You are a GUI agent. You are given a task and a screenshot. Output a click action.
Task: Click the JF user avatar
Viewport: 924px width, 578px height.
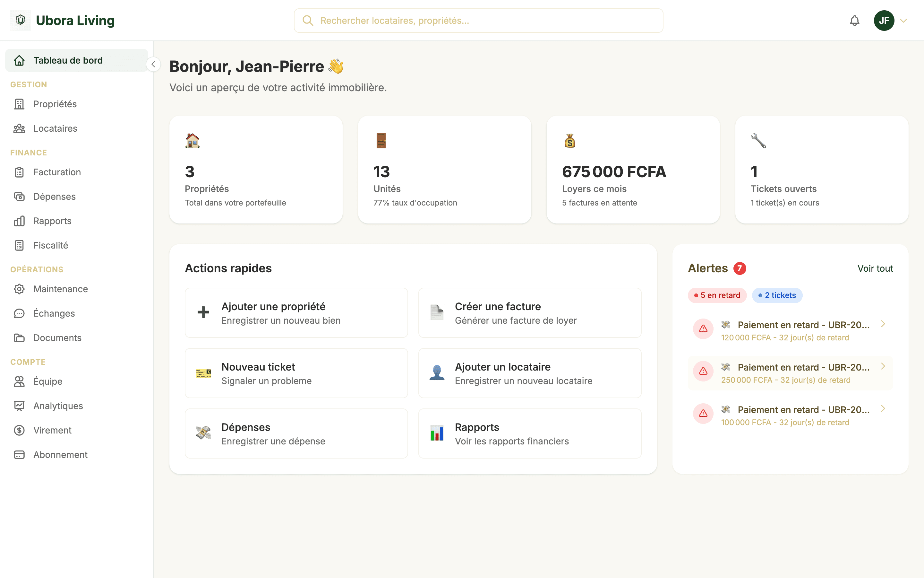coord(884,21)
